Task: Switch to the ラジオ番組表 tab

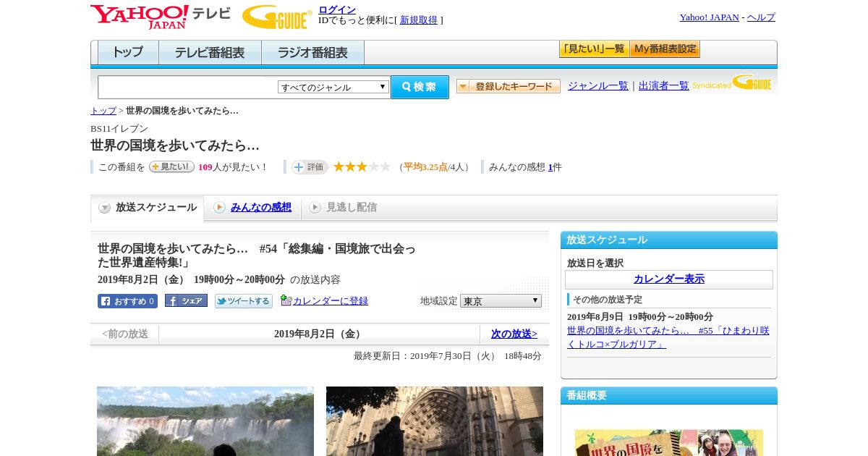Action: (x=312, y=53)
